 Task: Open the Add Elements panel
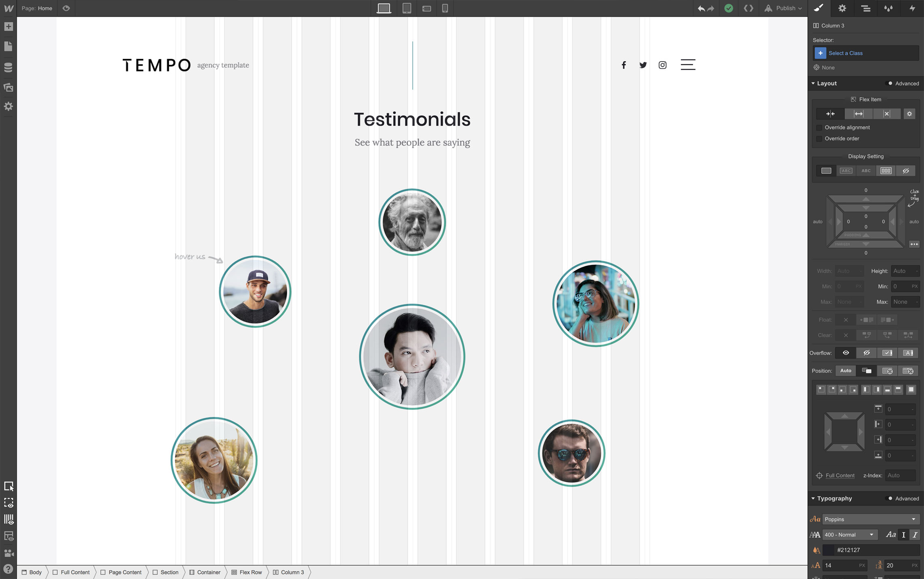(x=9, y=27)
